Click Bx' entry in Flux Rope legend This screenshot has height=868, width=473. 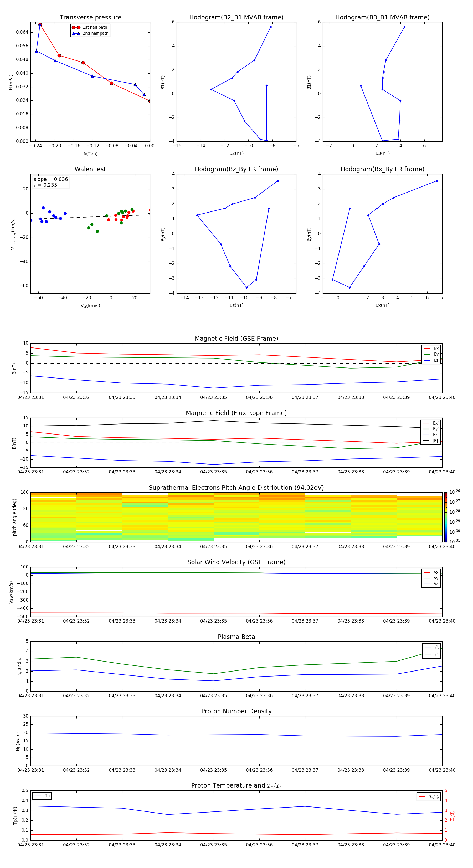pos(431,423)
